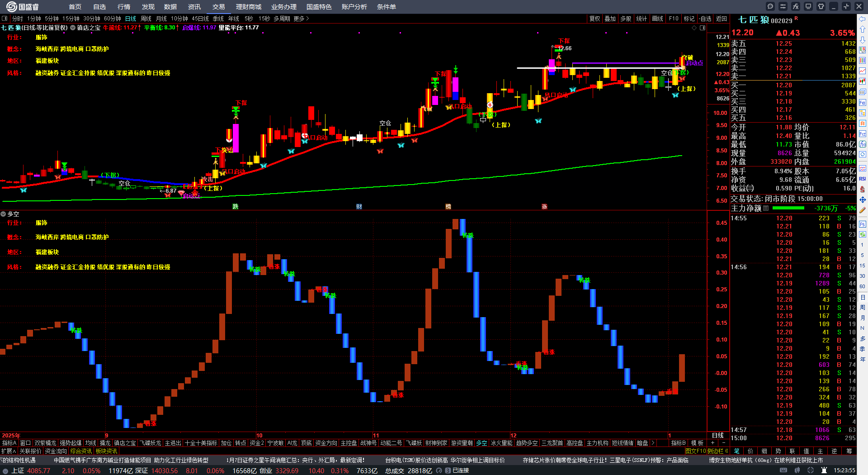
Task: Add a sub-chart with the plus button
Action: tap(713, 443)
